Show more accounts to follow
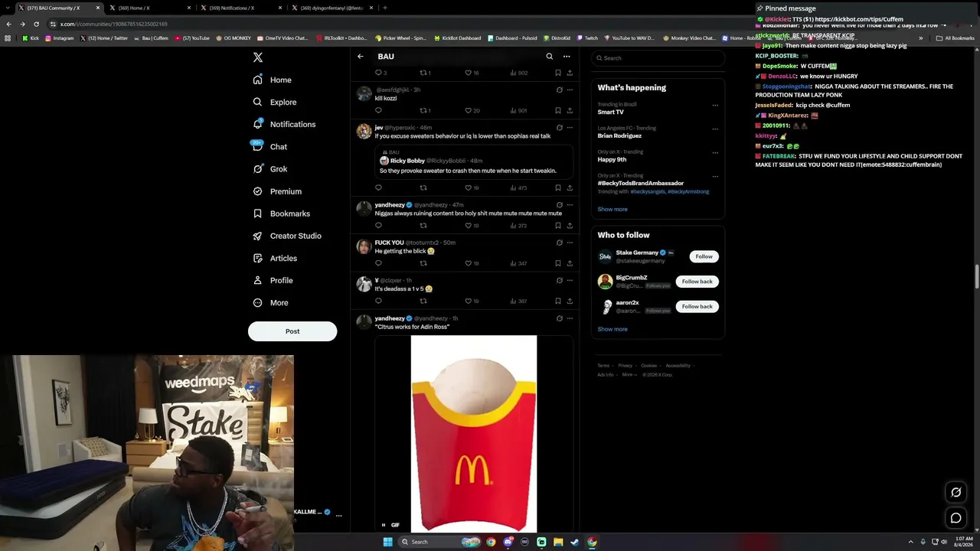 click(612, 329)
